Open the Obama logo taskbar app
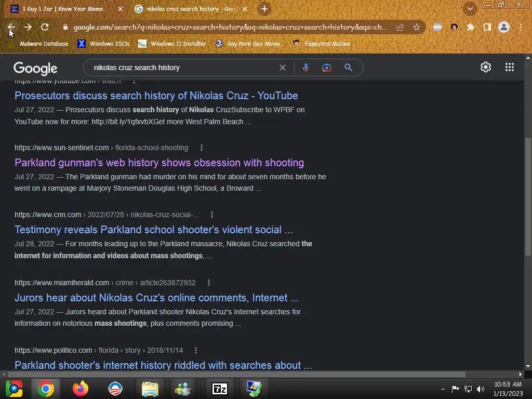The image size is (532, 399). point(115,389)
